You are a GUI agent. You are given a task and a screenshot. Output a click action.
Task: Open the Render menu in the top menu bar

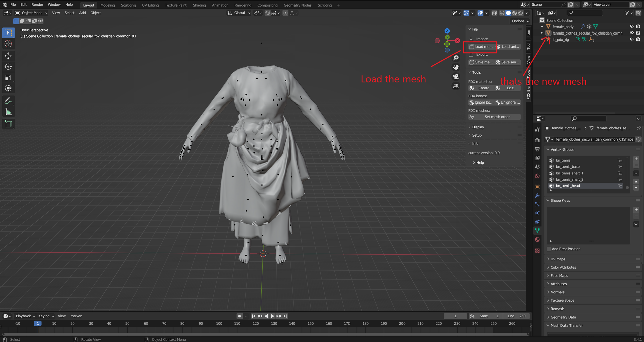(x=37, y=4)
